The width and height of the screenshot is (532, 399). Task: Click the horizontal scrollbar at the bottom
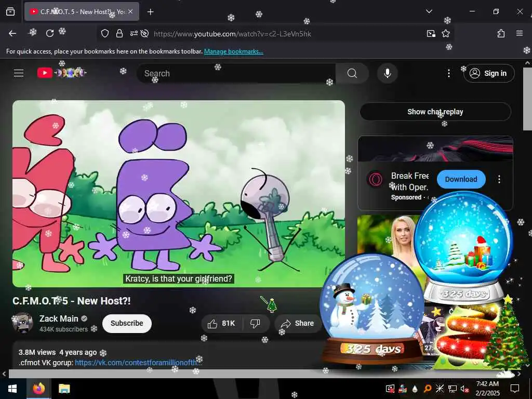click(261, 374)
